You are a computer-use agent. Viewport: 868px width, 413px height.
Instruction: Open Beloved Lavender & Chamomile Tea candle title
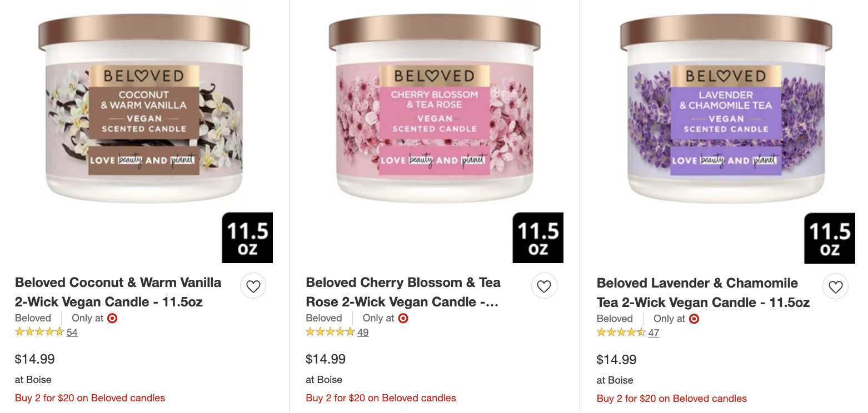704,293
